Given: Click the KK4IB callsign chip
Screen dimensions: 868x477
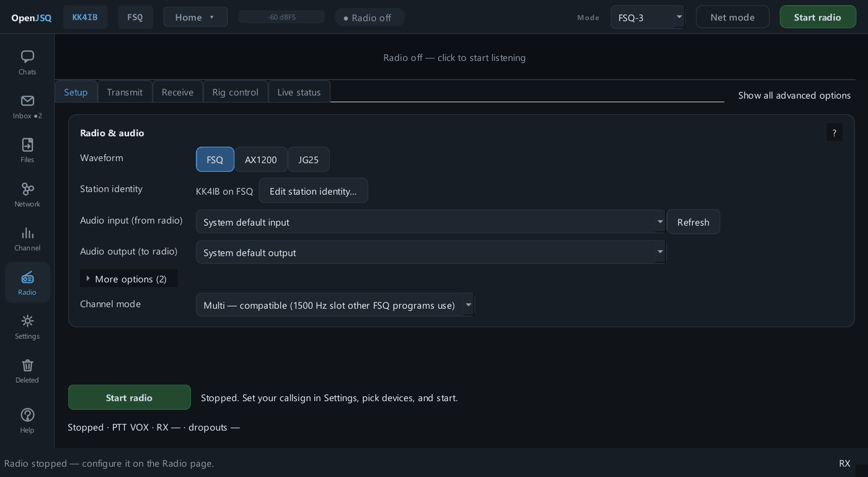Looking at the screenshot, I should coord(85,17).
